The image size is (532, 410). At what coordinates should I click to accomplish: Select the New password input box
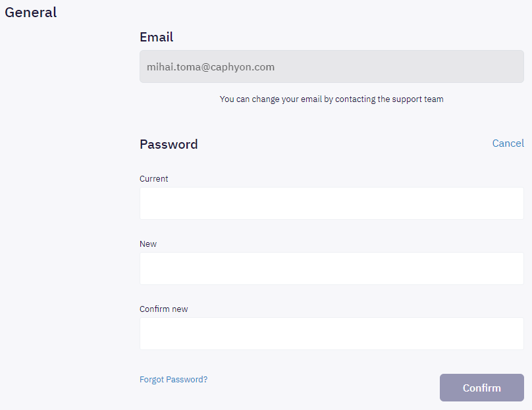[331, 269]
